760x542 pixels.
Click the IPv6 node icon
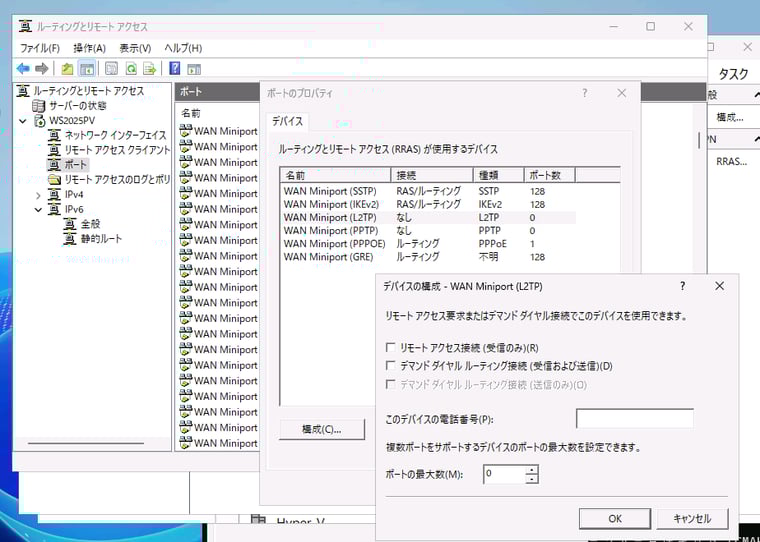[x=54, y=209]
